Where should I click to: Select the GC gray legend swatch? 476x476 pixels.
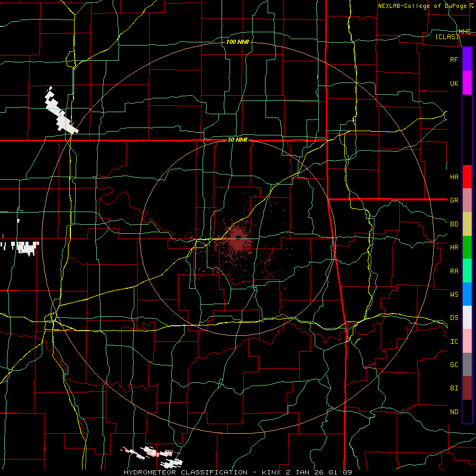(x=467, y=364)
